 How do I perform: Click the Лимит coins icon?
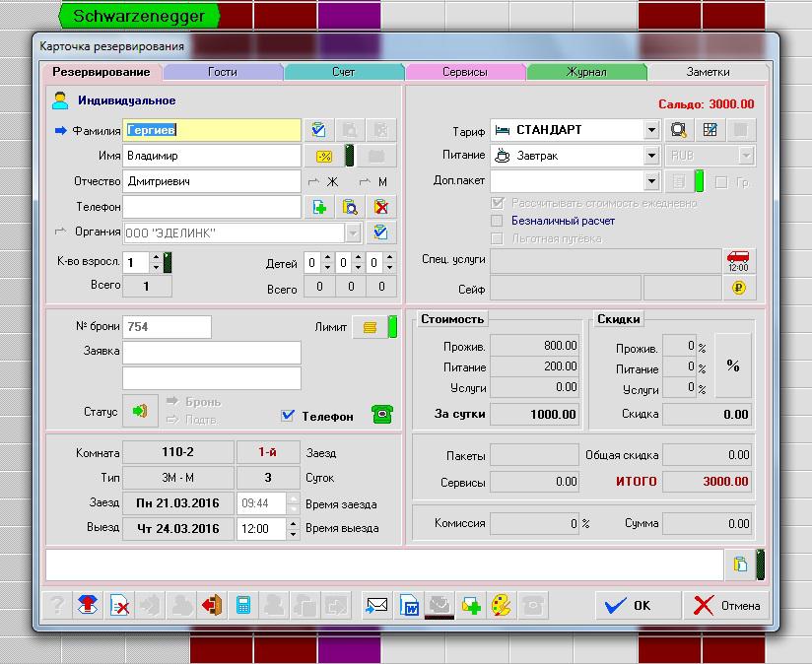pos(370,327)
